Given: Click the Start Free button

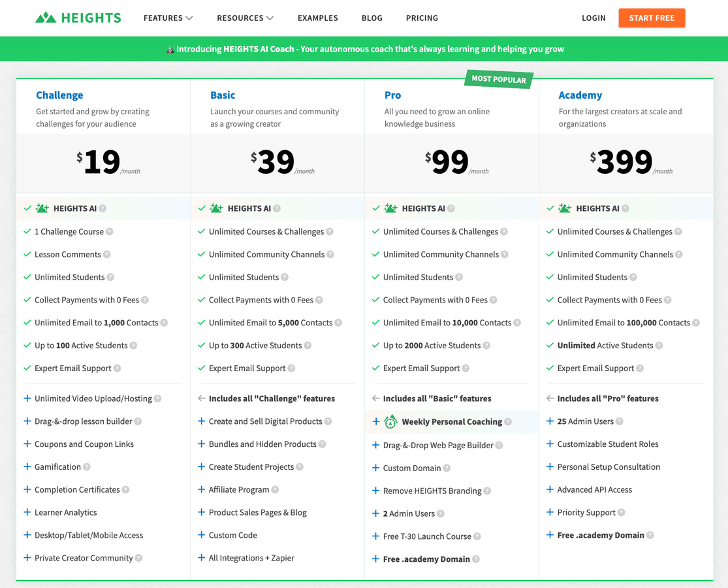Looking at the screenshot, I should click(652, 18).
